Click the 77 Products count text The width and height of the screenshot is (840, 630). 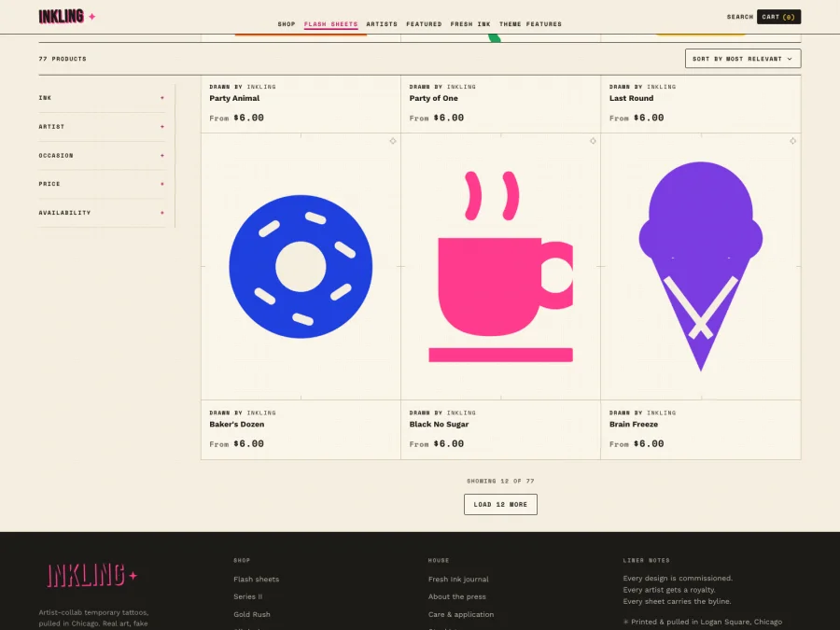coord(63,59)
